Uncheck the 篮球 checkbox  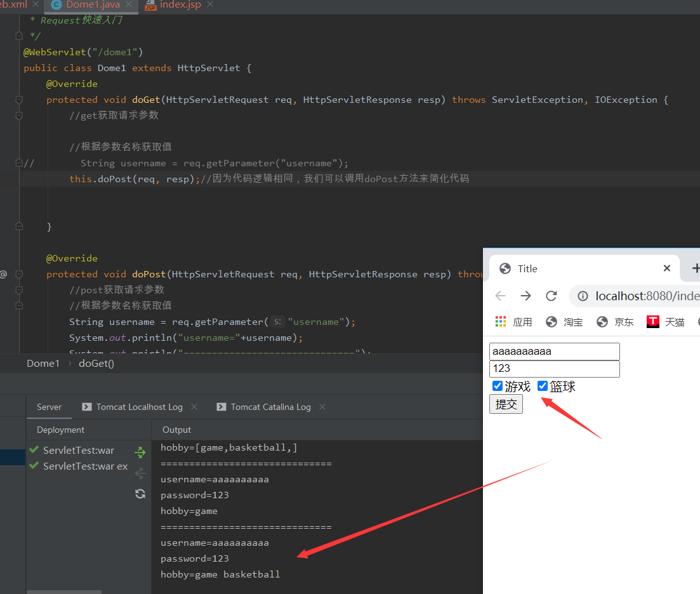click(543, 386)
